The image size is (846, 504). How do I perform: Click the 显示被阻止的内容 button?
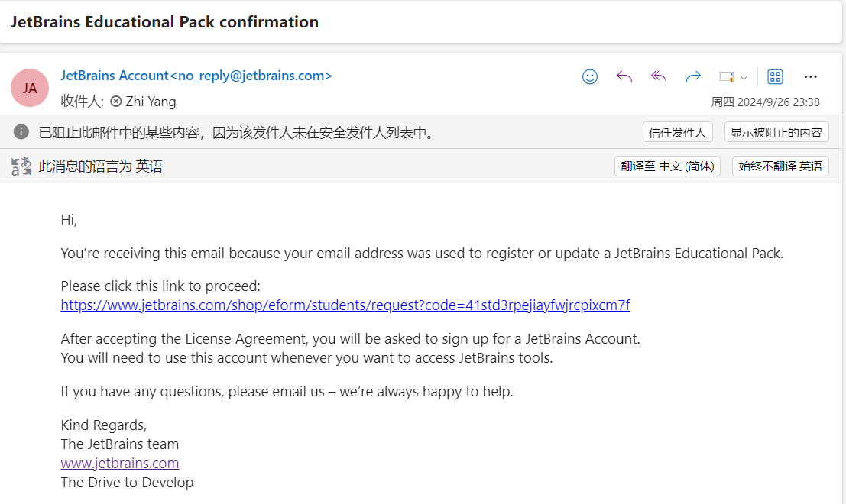[776, 132]
